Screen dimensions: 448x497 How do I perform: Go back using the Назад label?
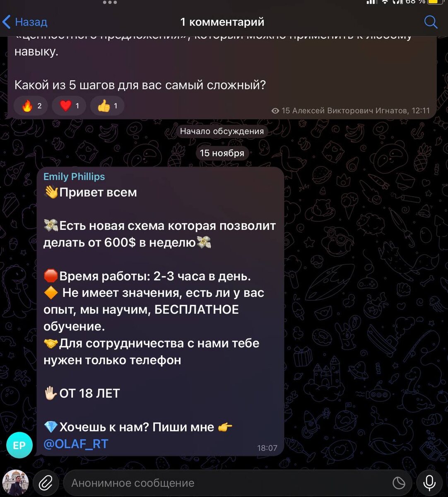coord(31,22)
